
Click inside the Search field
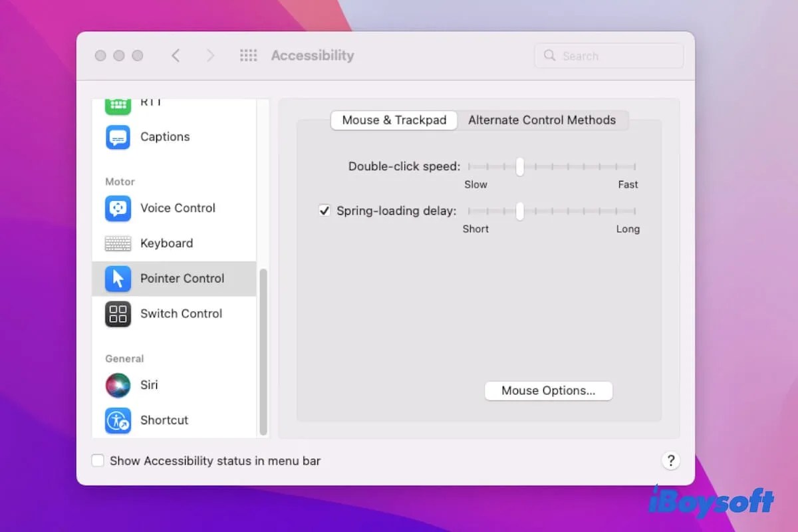(x=608, y=56)
